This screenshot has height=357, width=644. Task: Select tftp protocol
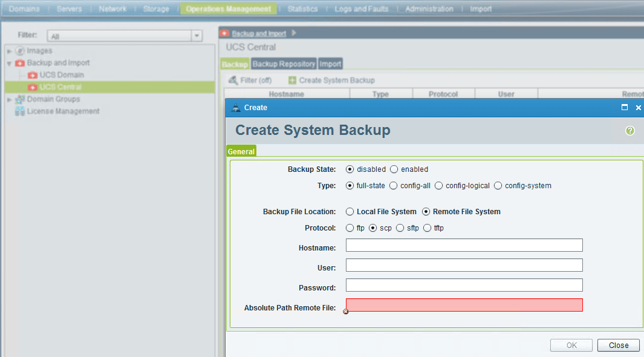point(427,228)
